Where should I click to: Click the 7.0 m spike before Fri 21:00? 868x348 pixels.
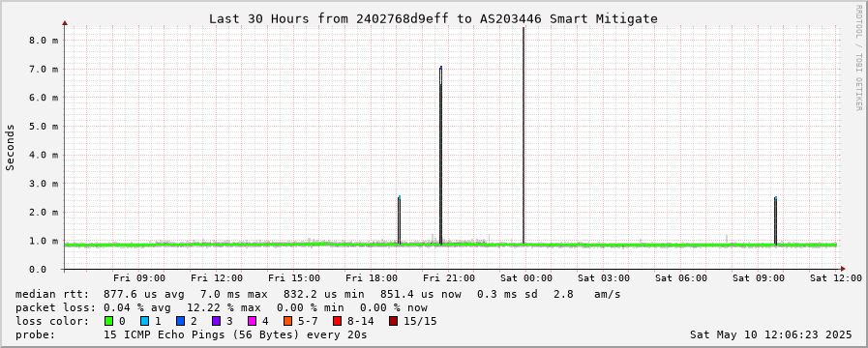tap(440, 155)
